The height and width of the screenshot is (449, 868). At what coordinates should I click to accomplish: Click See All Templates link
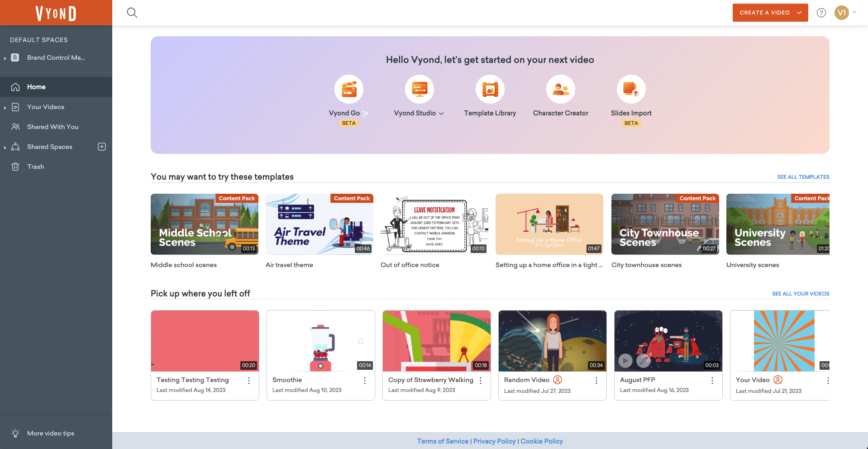pyautogui.click(x=803, y=177)
